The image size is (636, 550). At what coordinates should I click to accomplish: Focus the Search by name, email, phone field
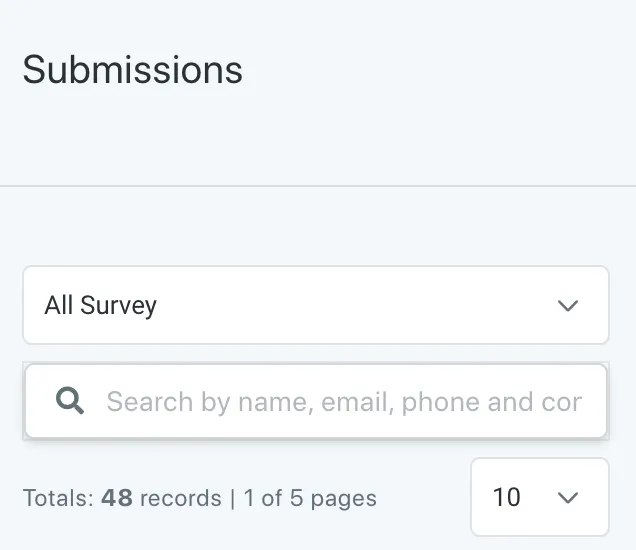click(x=316, y=401)
